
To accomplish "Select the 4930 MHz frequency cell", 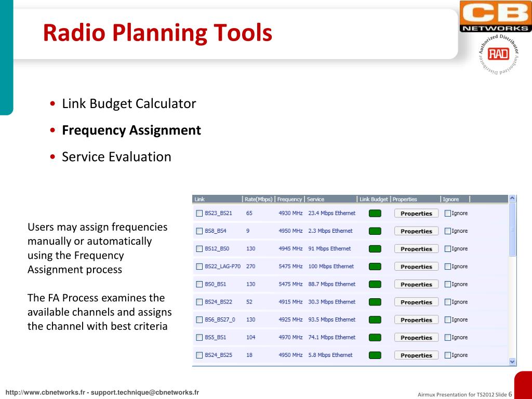I will click(290, 213).
